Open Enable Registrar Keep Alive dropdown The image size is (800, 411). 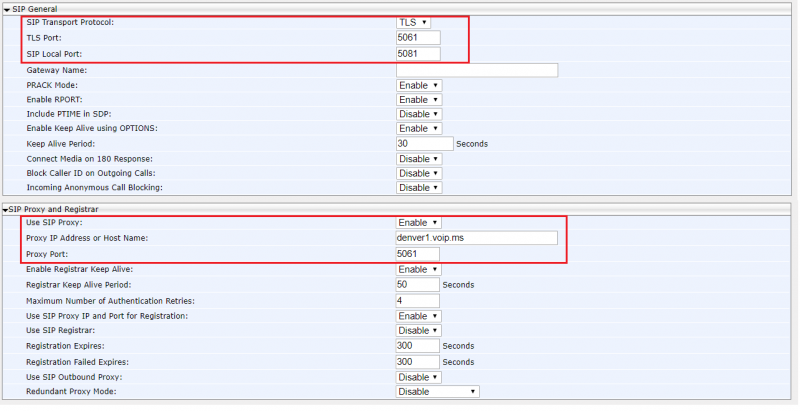418,269
